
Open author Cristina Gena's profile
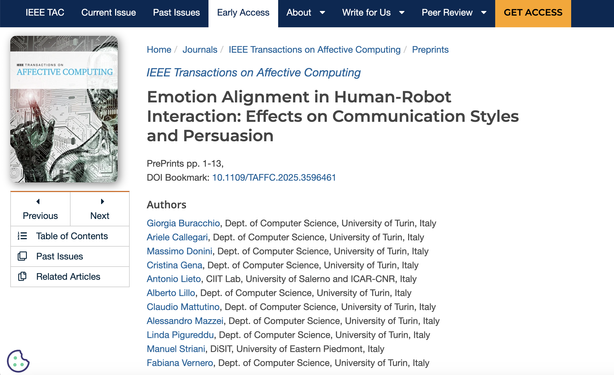174,265
